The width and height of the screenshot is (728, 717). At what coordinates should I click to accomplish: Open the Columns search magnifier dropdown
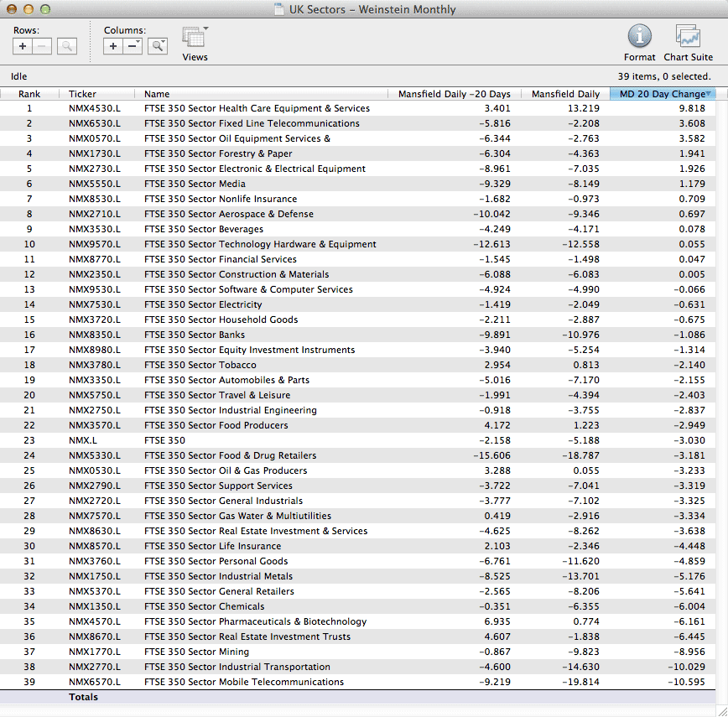pyautogui.click(x=158, y=46)
